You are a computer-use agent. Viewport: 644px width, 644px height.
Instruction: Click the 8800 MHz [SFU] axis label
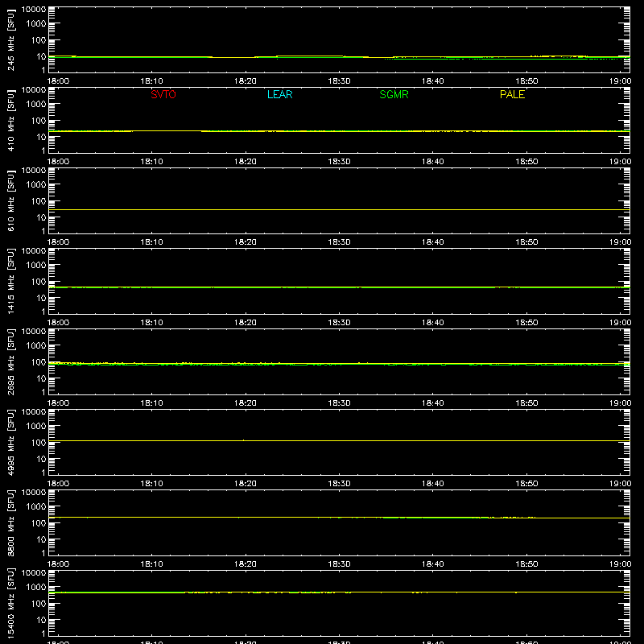pyautogui.click(x=11, y=522)
